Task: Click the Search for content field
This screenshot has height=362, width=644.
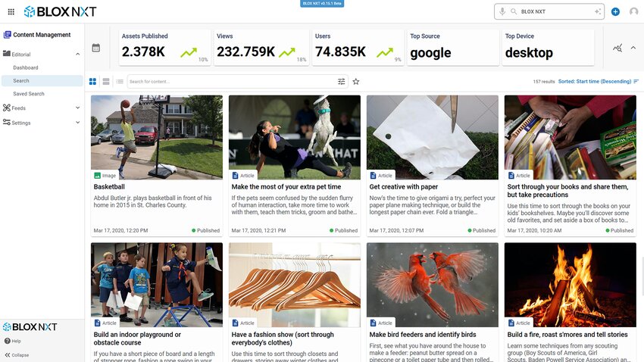Action: coord(232,82)
